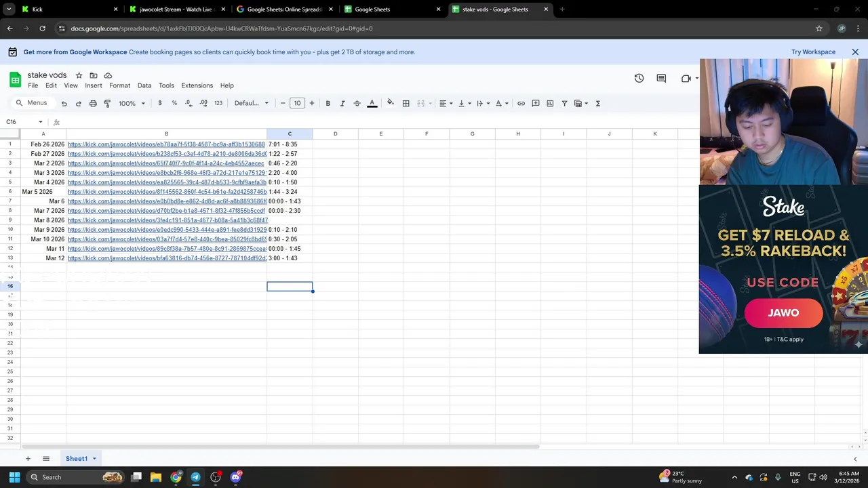Open the View menu
Viewport: 868px width, 488px height.
click(71, 85)
